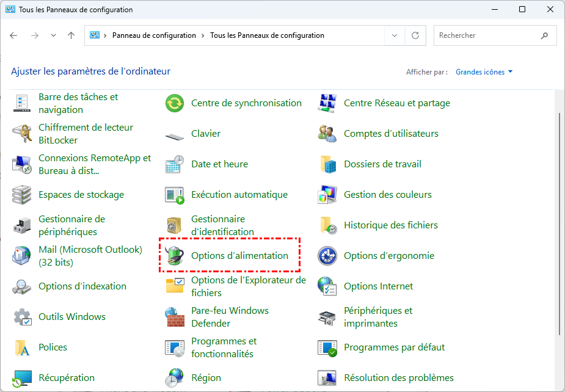Select Panneau de configuration breadcrumb segment
Image resolution: width=565 pixels, height=392 pixels.
coord(154,35)
